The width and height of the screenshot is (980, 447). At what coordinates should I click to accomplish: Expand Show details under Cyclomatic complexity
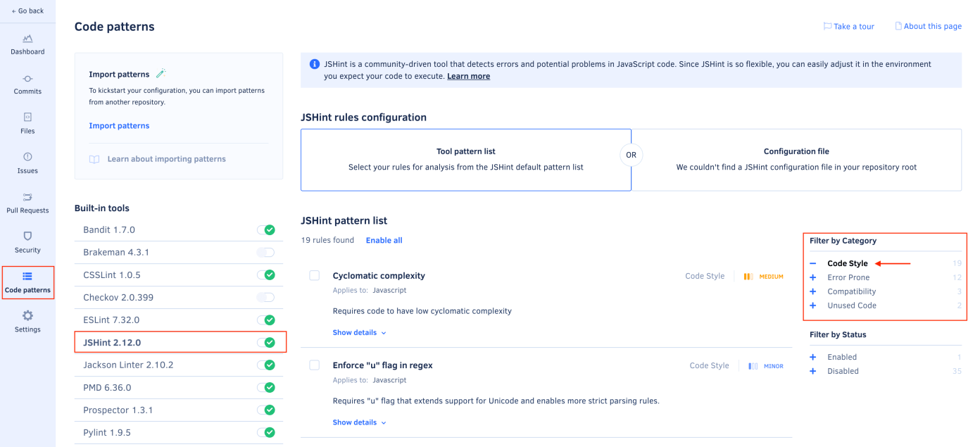[359, 332]
